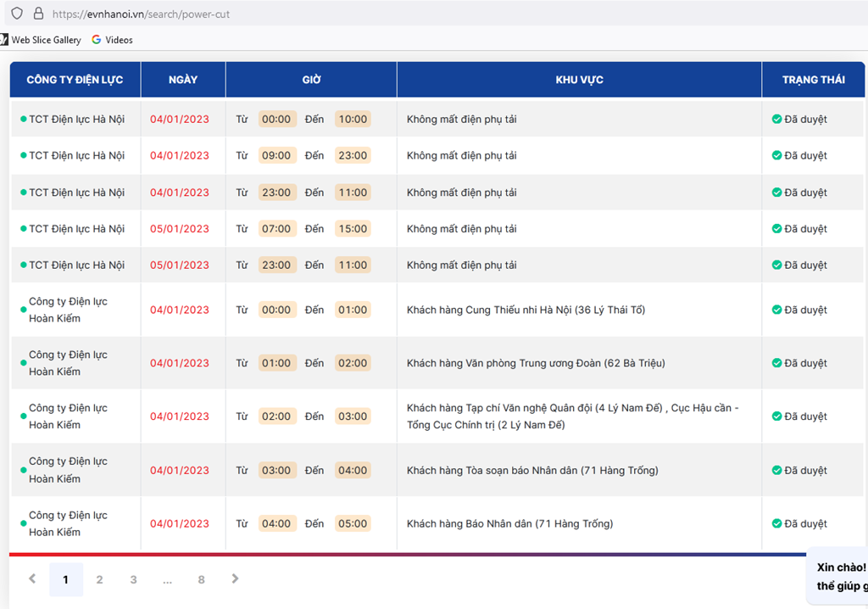868x609 pixels.
Task: Click green dot in the 07:00–15:00 TCT row
Action: tap(23, 229)
